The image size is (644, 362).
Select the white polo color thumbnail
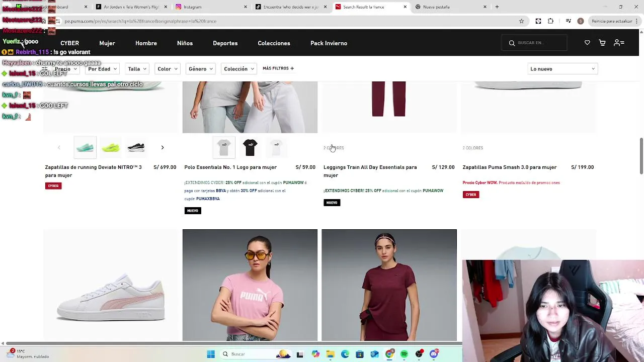point(276,147)
